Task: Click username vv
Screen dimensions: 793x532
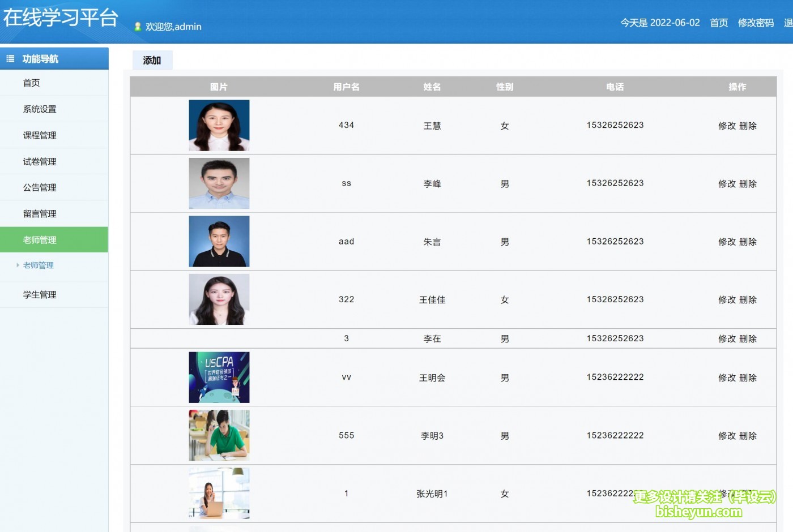Action: click(x=346, y=377)
